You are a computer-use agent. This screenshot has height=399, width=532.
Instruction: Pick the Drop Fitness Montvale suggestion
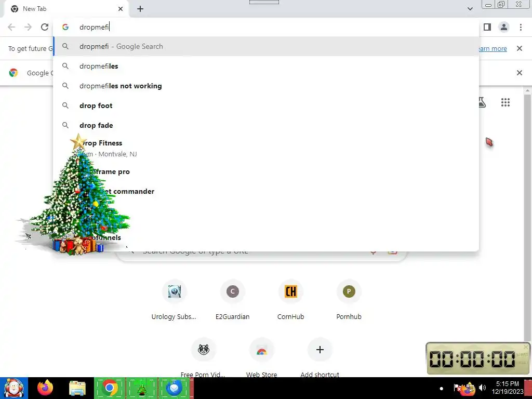[266, 148]
